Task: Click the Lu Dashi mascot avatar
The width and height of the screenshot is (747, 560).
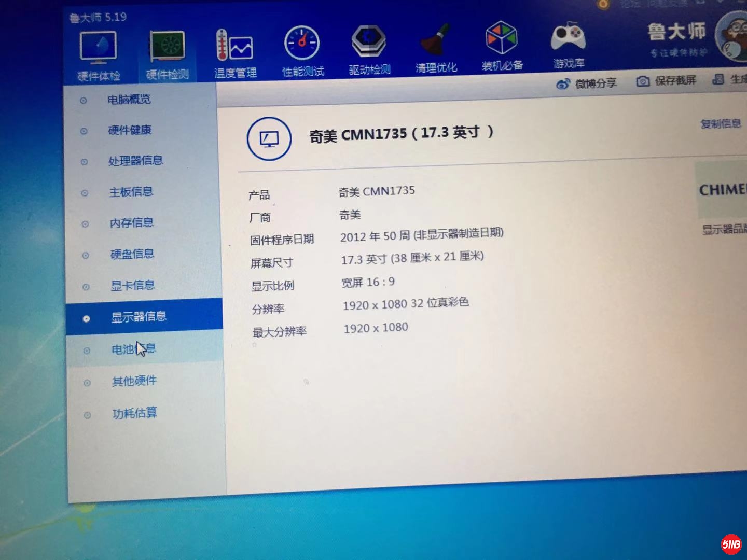Action: tap(731, 36)
